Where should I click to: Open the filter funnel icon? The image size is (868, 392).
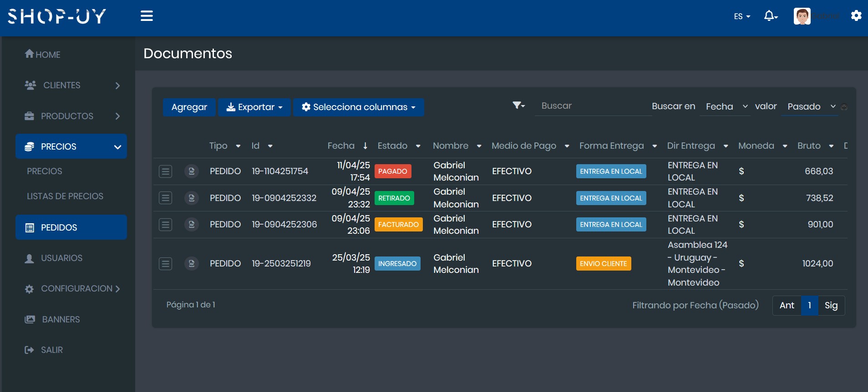[518, 106]
